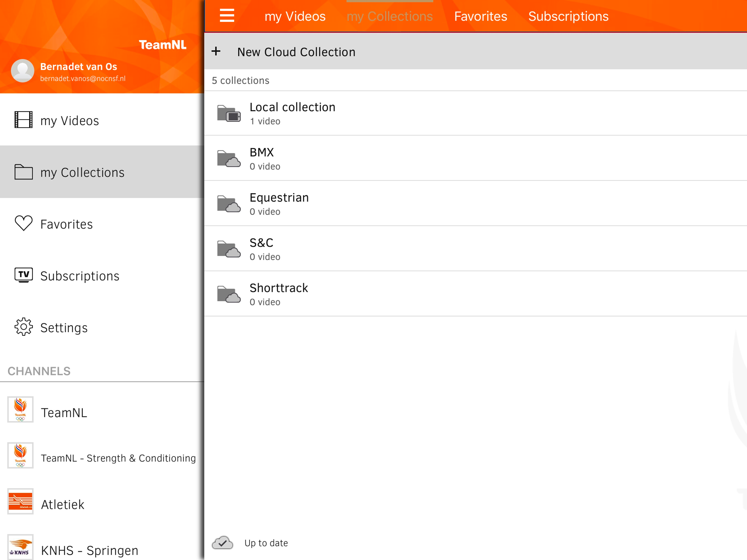Image resolution: width=747 pixels, height=560 pixels.
Task: Create a New Cloud Collection
Action: click(475, 52)
